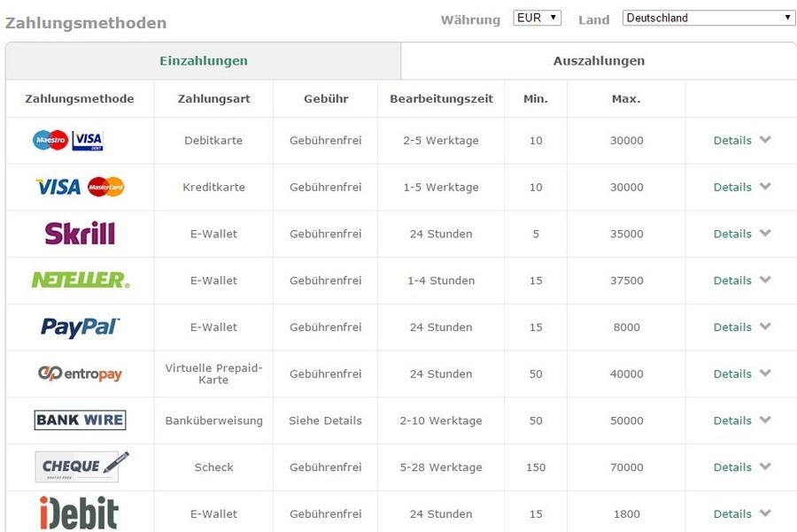Image resolution: width=797 pixels, height=532 pixels.
Task: Click the Max. column header
Action: 626,98
